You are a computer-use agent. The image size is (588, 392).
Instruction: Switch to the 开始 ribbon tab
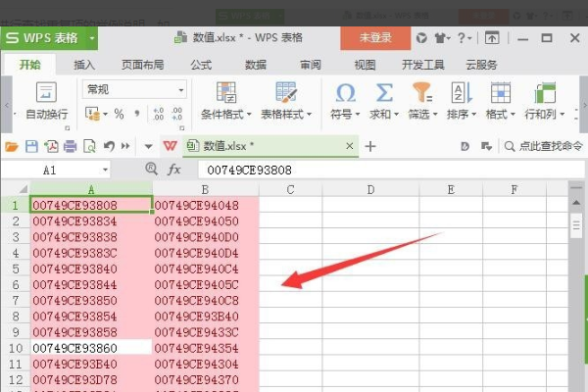click(x=30, y=65)
